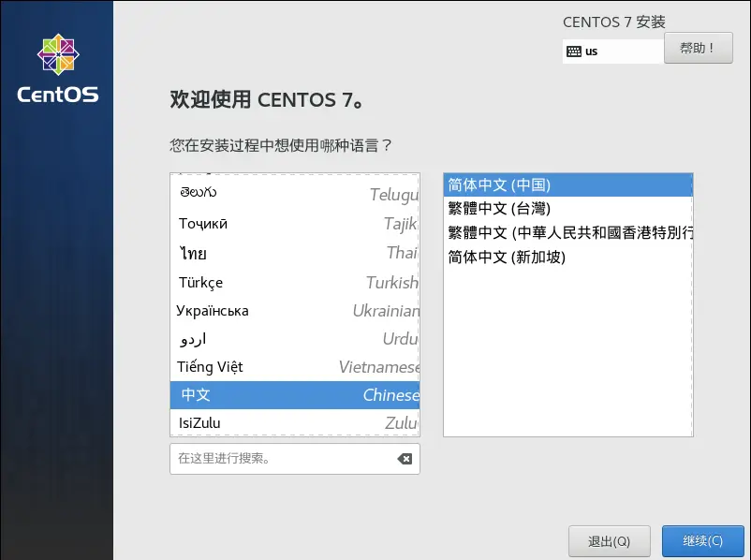Choose Українська Ukrainian language row

295,311
